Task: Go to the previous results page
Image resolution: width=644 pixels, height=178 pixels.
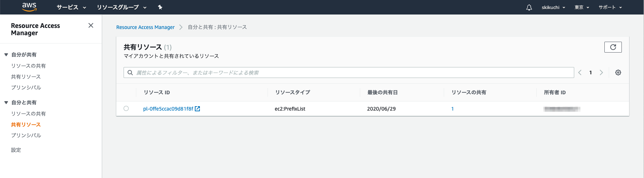Action: click(x=580, y=73)
